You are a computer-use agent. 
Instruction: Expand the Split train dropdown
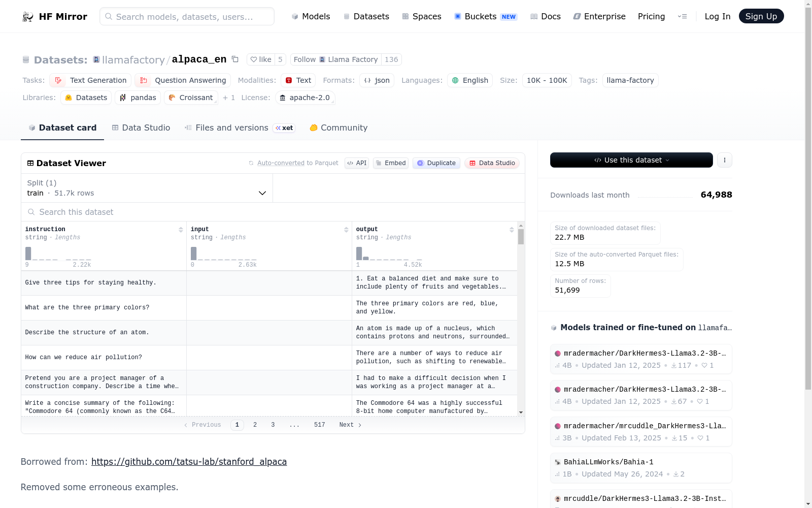(x=147, y=188)
